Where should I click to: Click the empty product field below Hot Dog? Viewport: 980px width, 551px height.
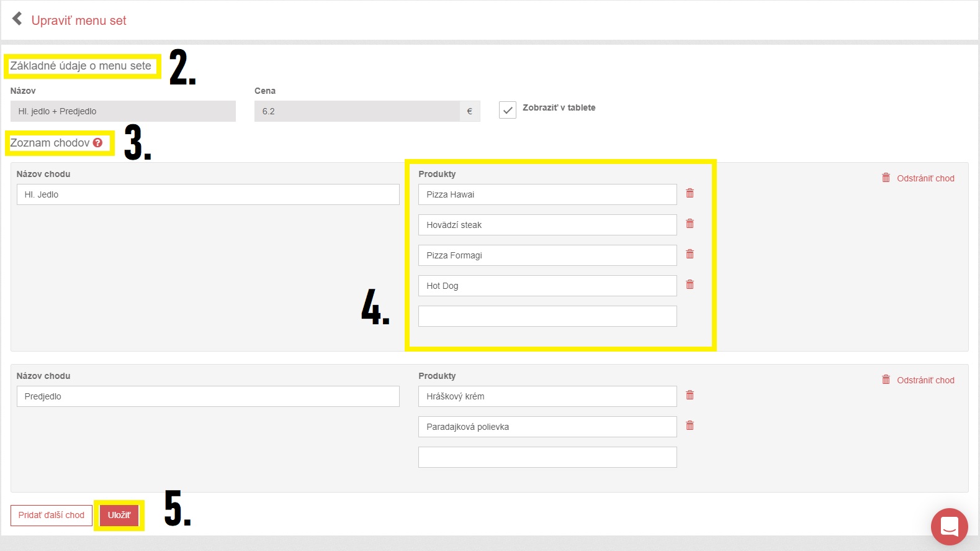[x=547, y=316]
